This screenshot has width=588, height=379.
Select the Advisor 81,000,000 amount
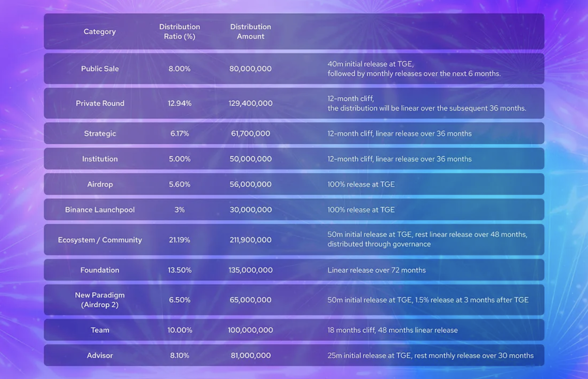click(251, 356)
